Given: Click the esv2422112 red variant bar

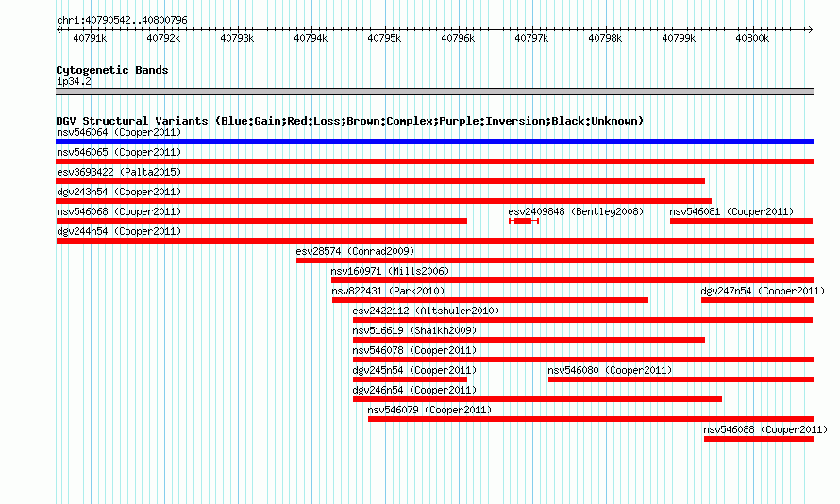Looking at the screenshot, I should tap(583, 320).
